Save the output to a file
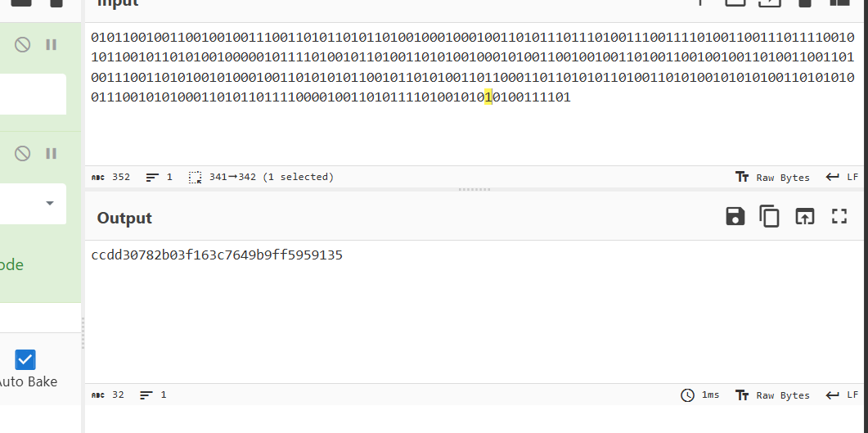 [735, 216]
